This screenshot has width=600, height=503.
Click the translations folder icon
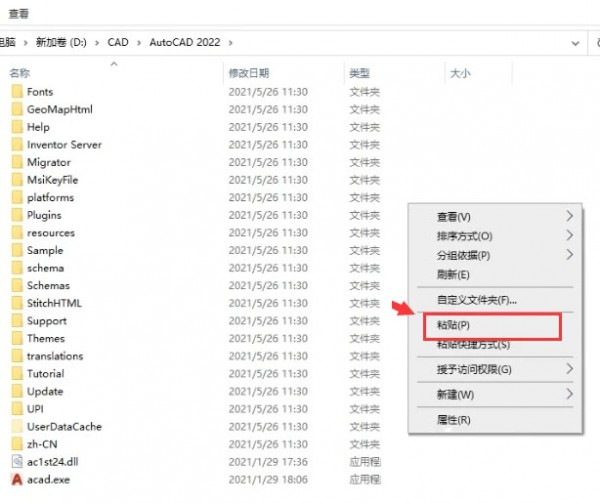[17, 356]
